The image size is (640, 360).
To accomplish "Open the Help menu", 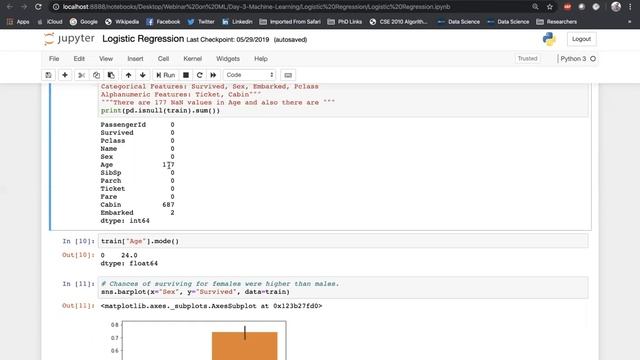I will tap(261, 59).
